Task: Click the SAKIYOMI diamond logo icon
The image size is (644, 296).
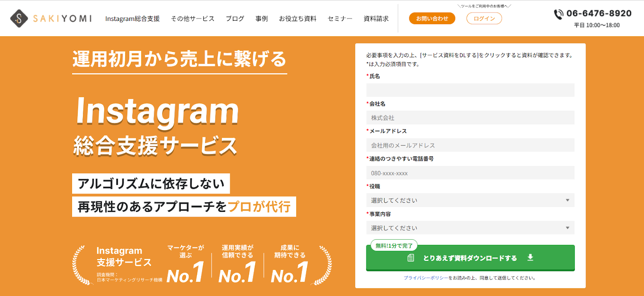Action: coord(19,19)
